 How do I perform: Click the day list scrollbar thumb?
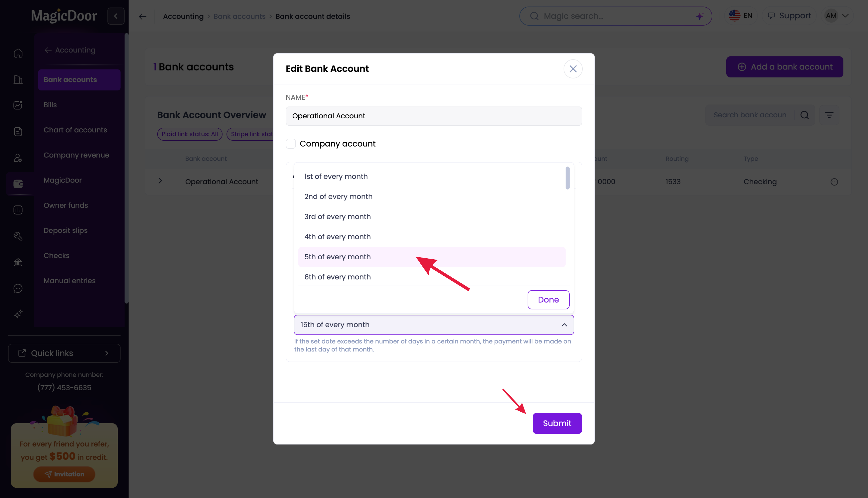tap(567, 178)
